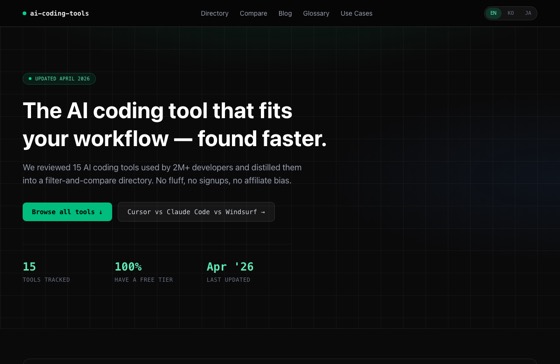The image size is (560, 364).
Task: Open the ai-coding-tools home logo
Action: point(56,14)
